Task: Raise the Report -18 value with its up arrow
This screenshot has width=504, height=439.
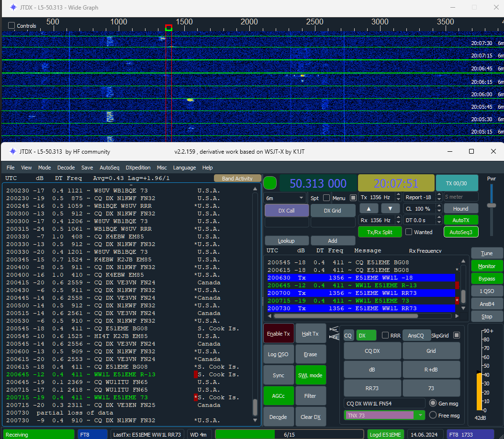Action: [x=439, y=194]
